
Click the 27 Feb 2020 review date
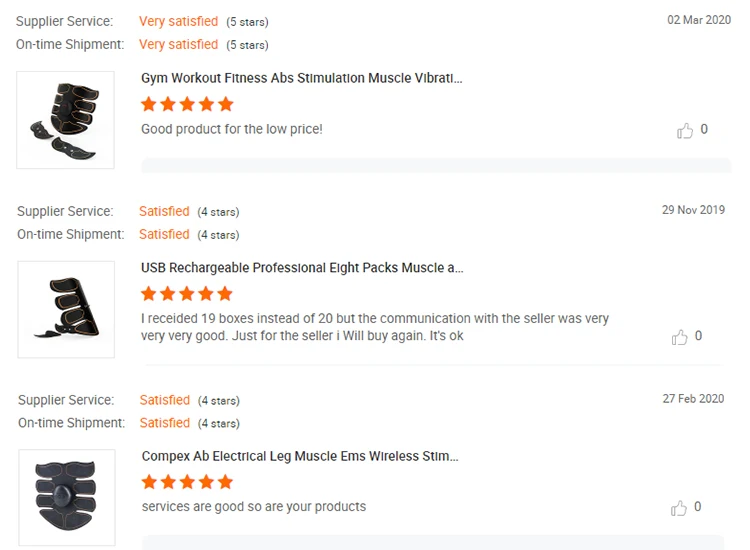693,399
